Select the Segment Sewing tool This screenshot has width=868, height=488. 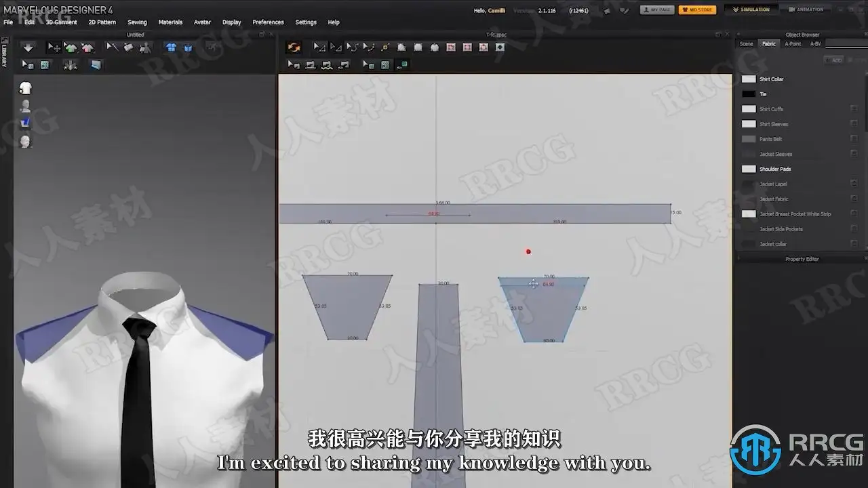[311, 65]
